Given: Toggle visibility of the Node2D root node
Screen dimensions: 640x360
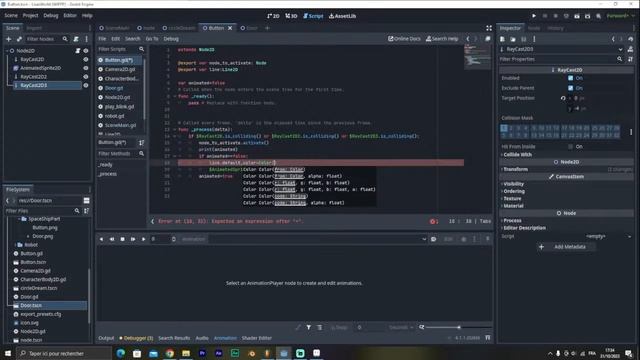Looking at the screenshot, I should point(86,51).
